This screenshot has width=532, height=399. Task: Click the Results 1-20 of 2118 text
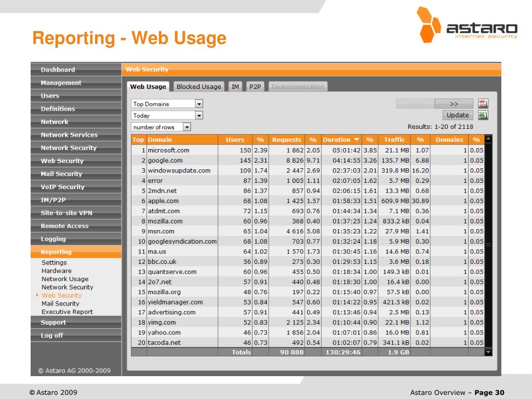440,127
